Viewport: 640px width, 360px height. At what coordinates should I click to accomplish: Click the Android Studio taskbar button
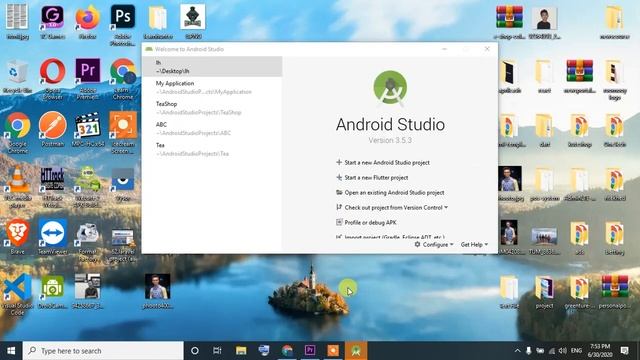click(x=356, y=351)
